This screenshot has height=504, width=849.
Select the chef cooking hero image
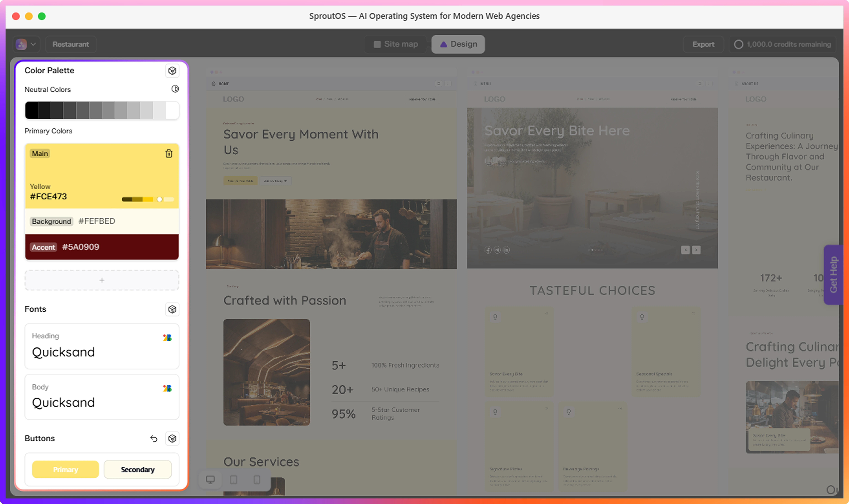click(x=331, y=234)
